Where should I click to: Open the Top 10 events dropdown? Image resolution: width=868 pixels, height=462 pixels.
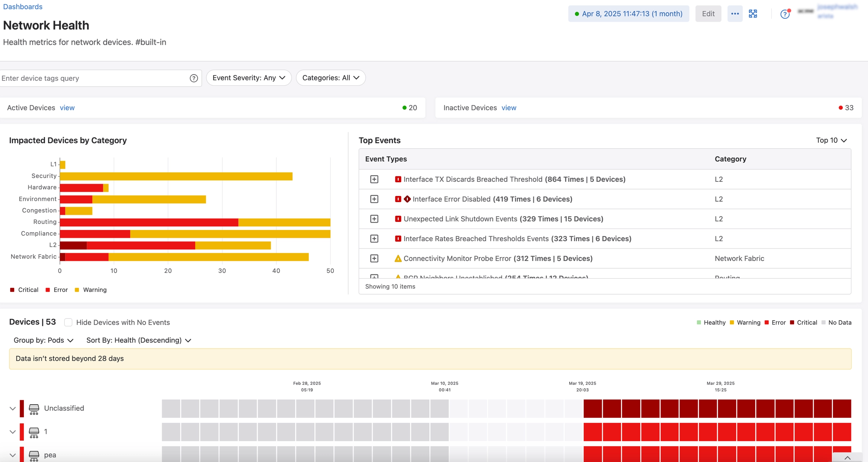click(831, 140)
